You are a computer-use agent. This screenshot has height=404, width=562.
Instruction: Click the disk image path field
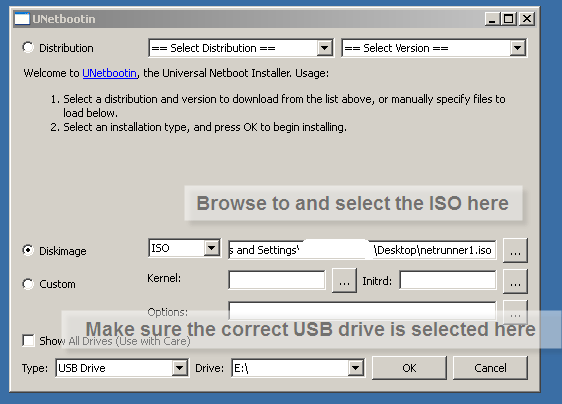(362, 250)
